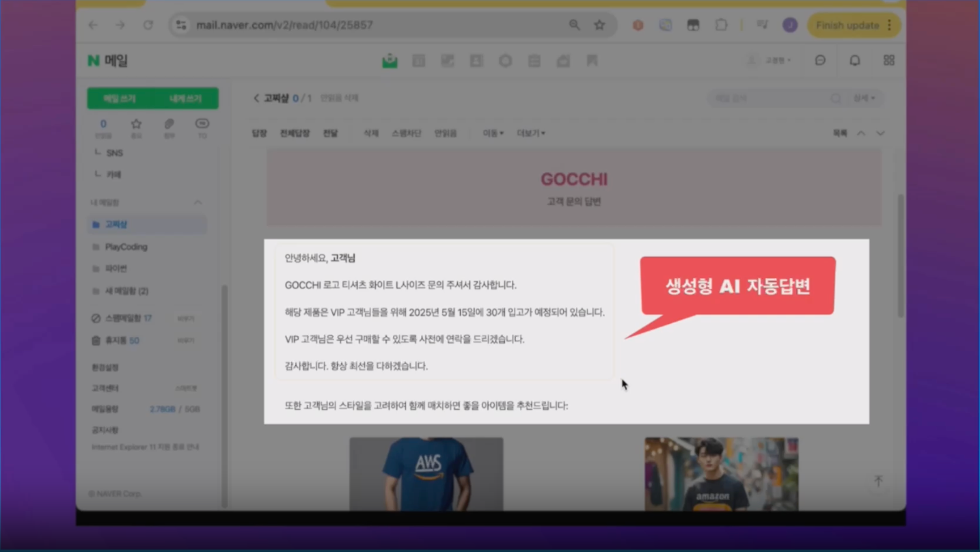Image resolution: width=980 pixels, height=552 pixels.
Task: Open the 카페 subfolder
Action: [113, 174]
